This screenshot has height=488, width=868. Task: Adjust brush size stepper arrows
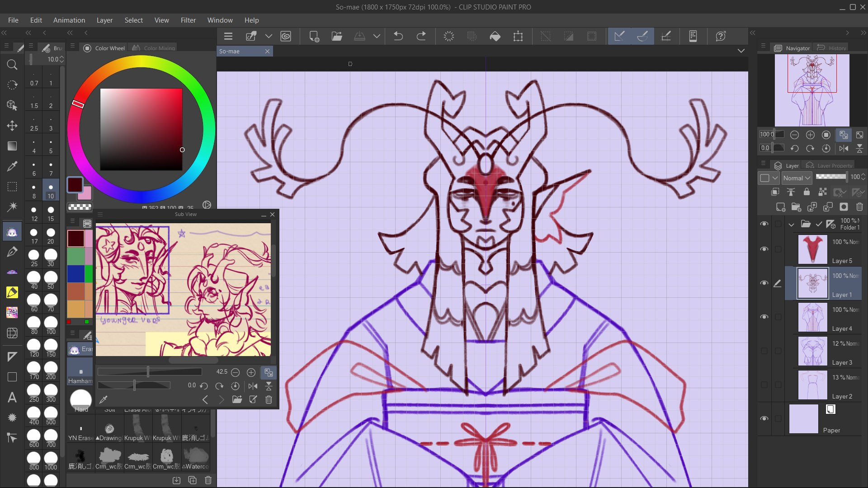point(61,59)
